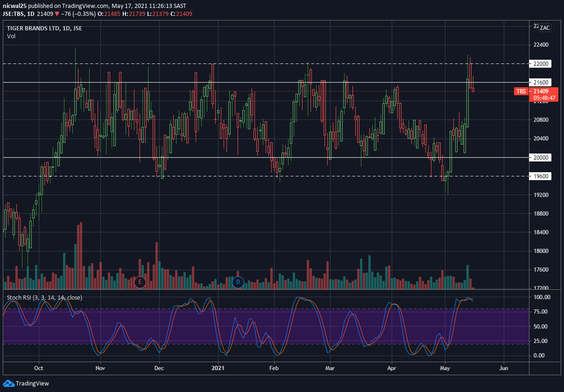Click the Nov label on time axis
This screenshot has height=392, width=564.
pyautogui.click(x=100, y=368)
